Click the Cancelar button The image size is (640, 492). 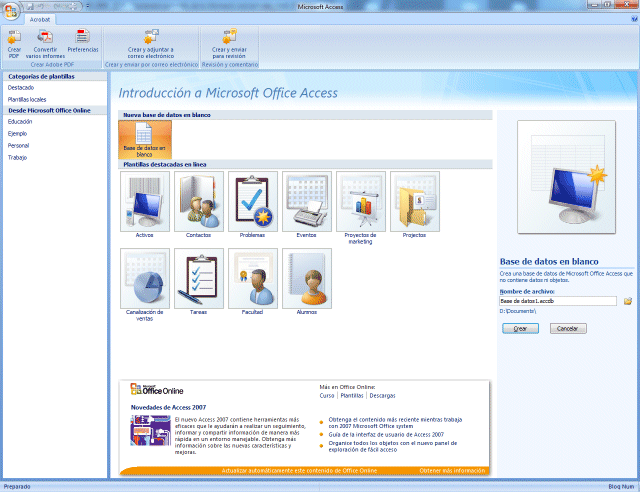tap(568, 328)
